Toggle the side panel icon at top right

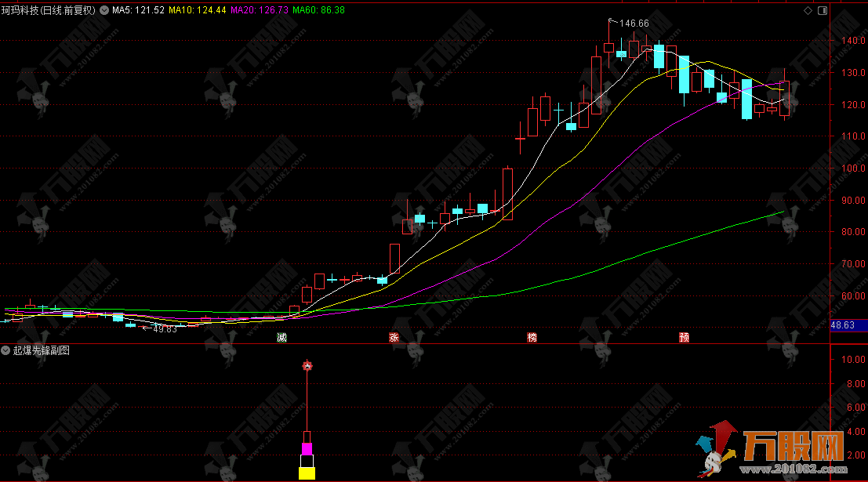822,10
